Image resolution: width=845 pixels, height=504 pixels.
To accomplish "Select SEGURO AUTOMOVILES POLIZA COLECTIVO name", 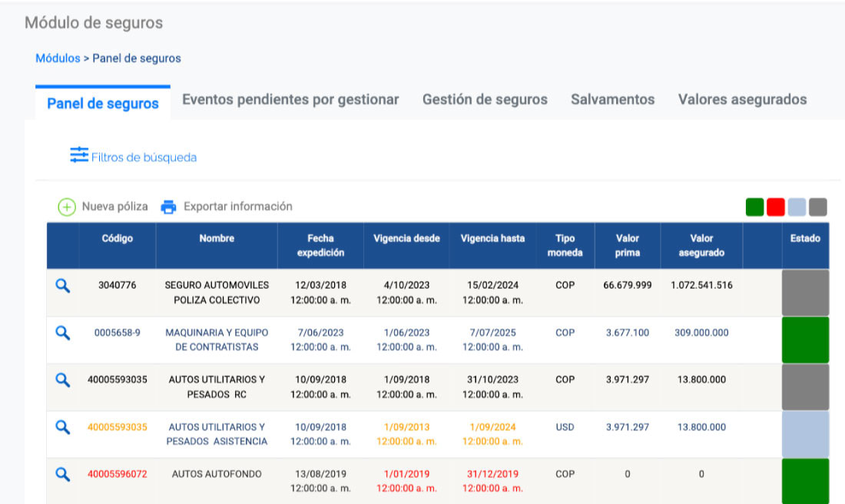I will point(217,293).
